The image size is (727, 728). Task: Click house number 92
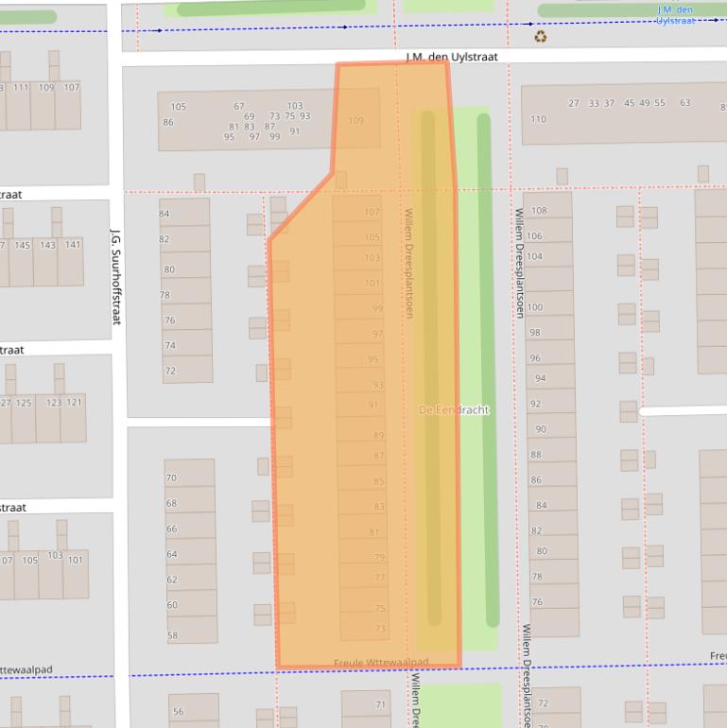[535, 404]
